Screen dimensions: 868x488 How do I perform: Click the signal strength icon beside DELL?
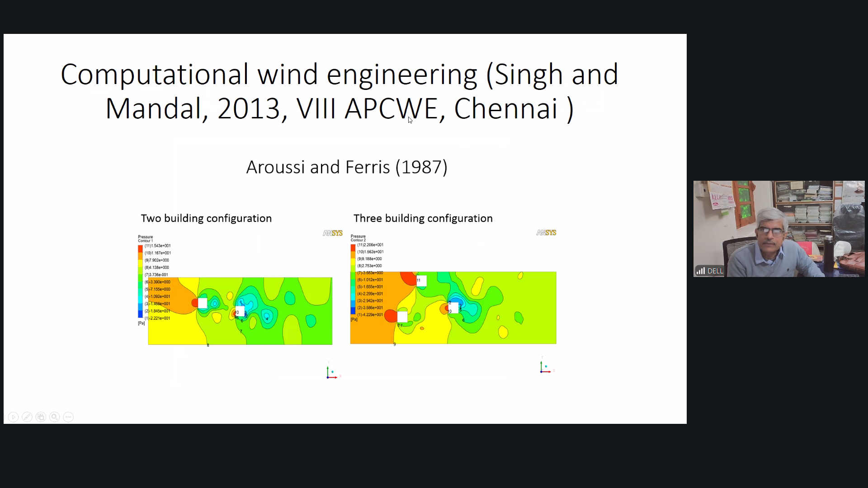701,271
